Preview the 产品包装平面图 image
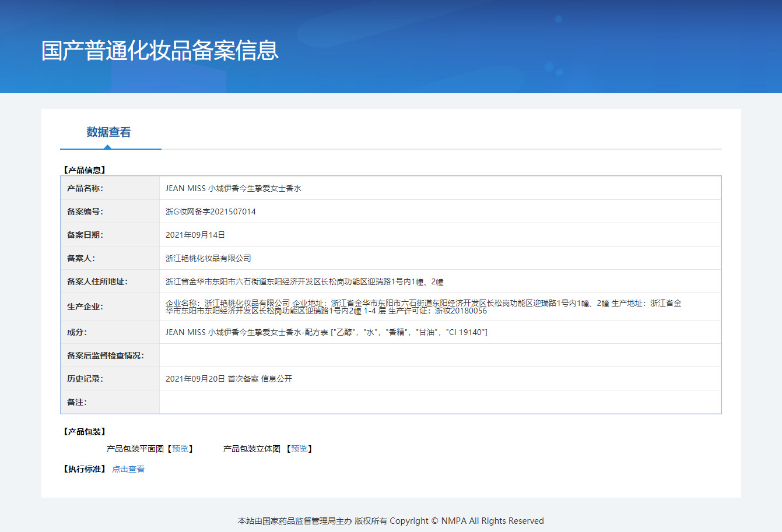Image resolution: width=782 pixels, height=532 pixels. tap(180, 449)
